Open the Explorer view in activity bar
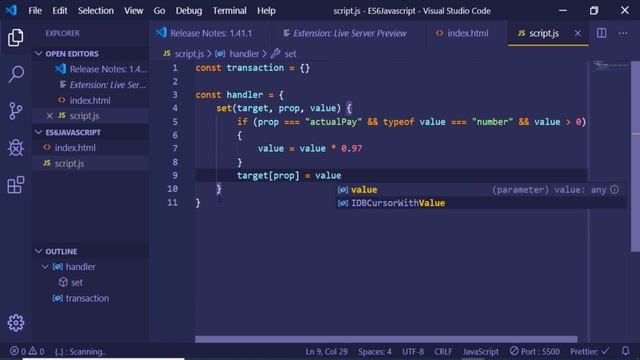This screenshot has height=360, width=640. point(16,38)
